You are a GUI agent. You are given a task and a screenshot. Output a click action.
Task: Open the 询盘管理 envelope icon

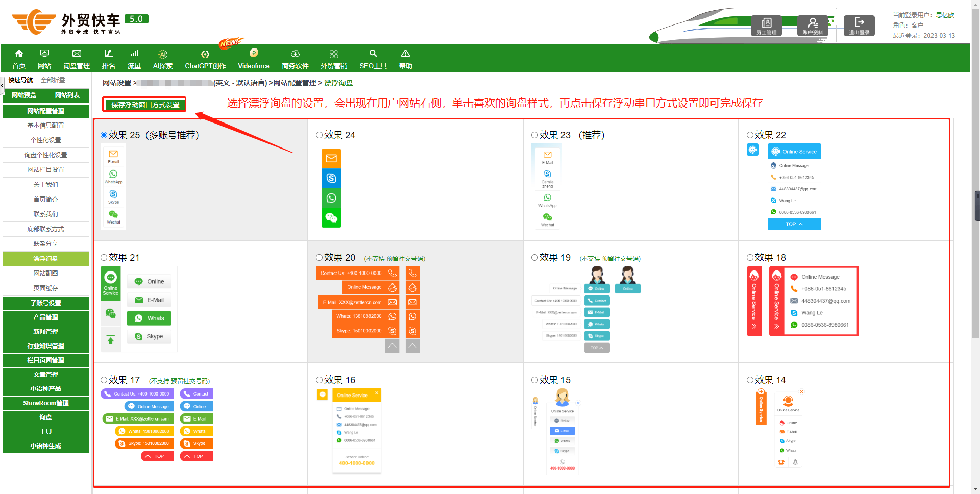[77, 54]
